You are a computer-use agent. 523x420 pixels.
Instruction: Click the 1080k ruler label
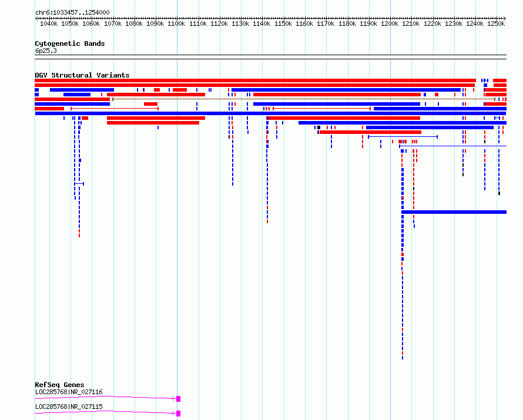tap(134, 23)
